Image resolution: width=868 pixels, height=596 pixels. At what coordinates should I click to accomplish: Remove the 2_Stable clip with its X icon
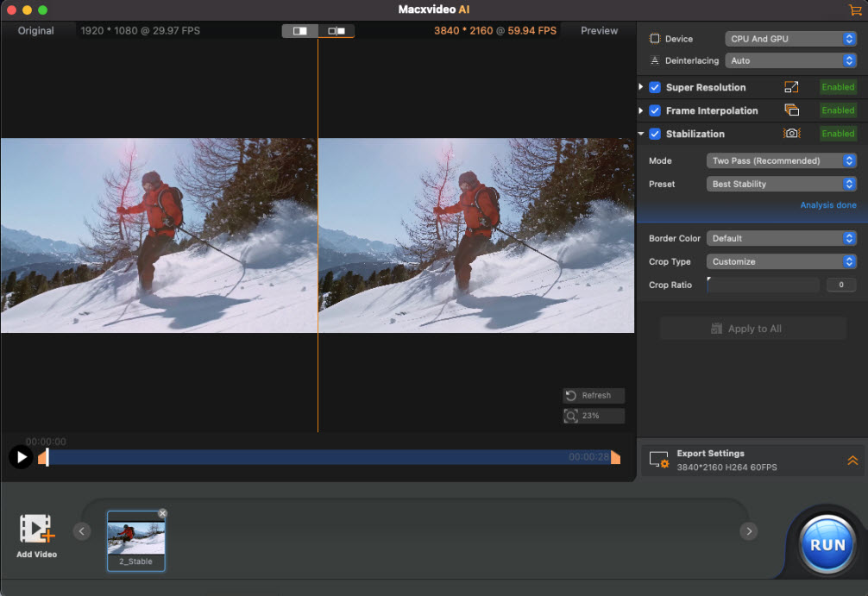tap(162, 514)
